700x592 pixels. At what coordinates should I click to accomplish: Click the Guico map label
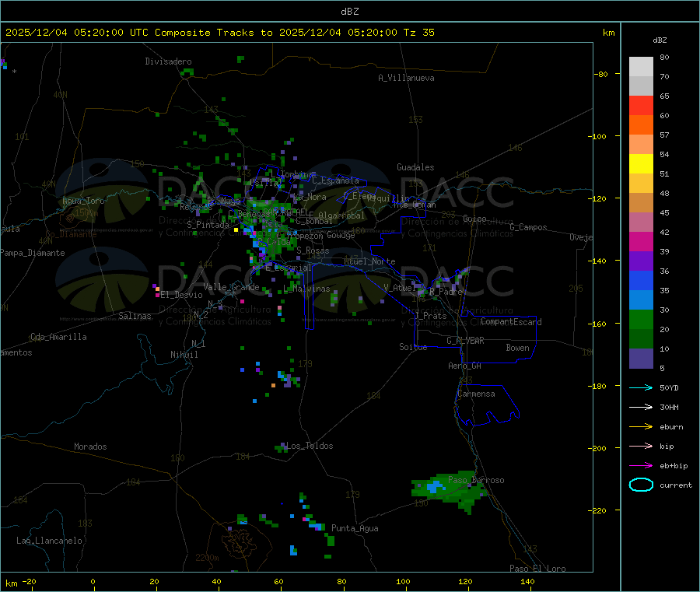point(474,219)
